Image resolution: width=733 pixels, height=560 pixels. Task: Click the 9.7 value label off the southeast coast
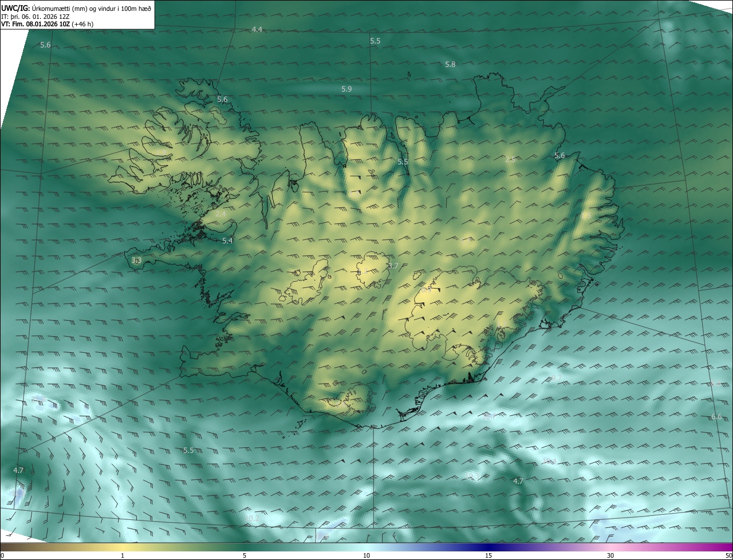click(x=556, y=379)
